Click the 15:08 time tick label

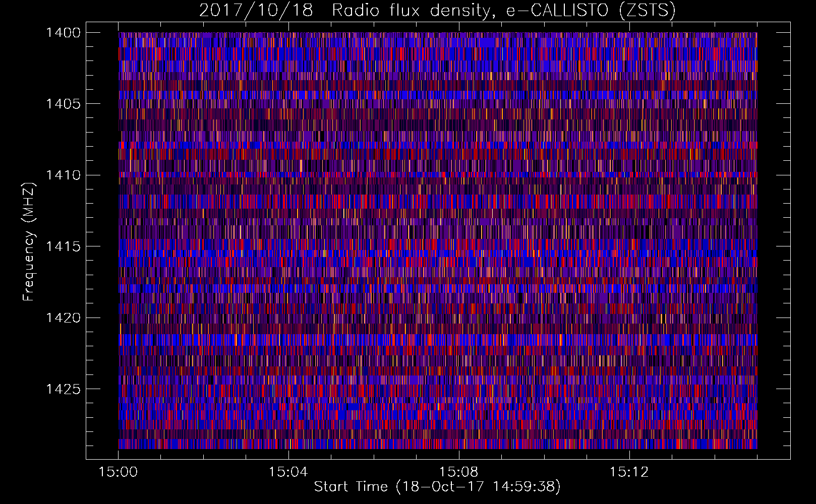point(459,472)
